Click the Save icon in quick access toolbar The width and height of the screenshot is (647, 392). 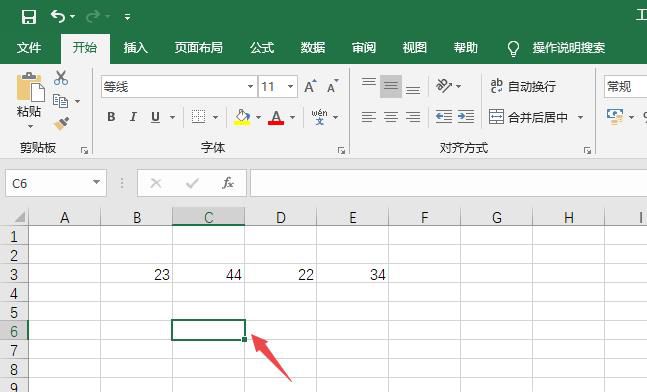tap(29, 17)
